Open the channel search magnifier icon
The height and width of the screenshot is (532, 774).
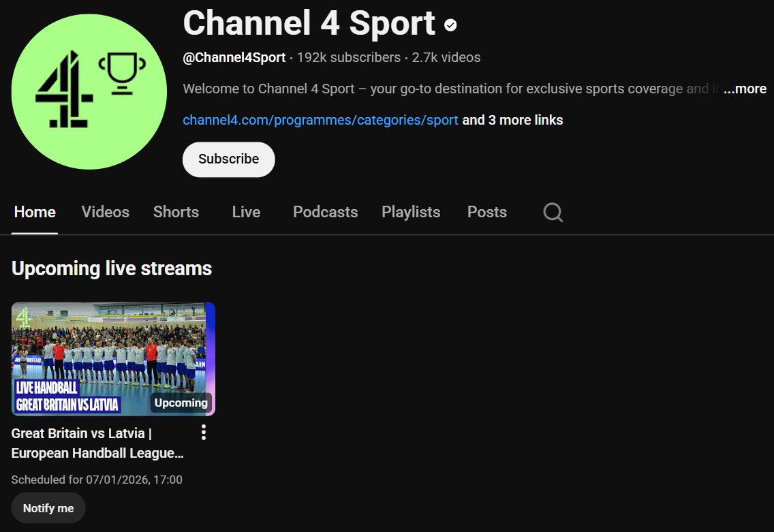click(553, 213)
